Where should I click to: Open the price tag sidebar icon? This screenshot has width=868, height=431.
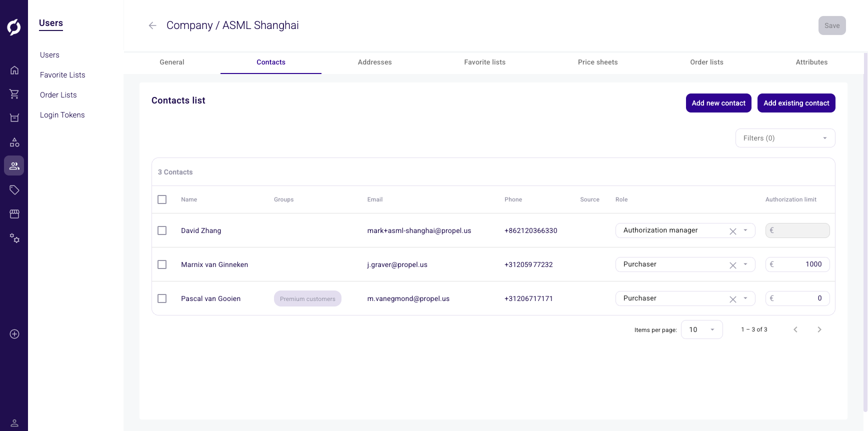(x=14, y=190)
